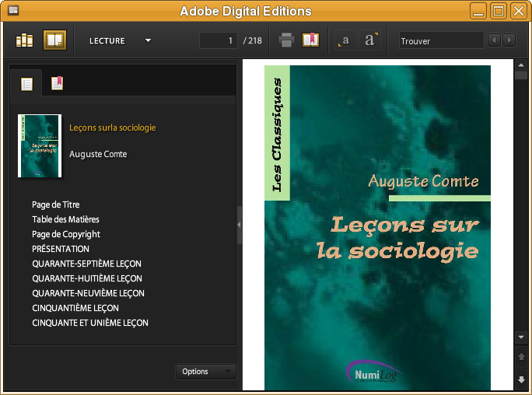532x395 pixels.
Task: Open 'CINQUANTE ET UNIÈME LEÇON' chapter
Action: [90, 323]
